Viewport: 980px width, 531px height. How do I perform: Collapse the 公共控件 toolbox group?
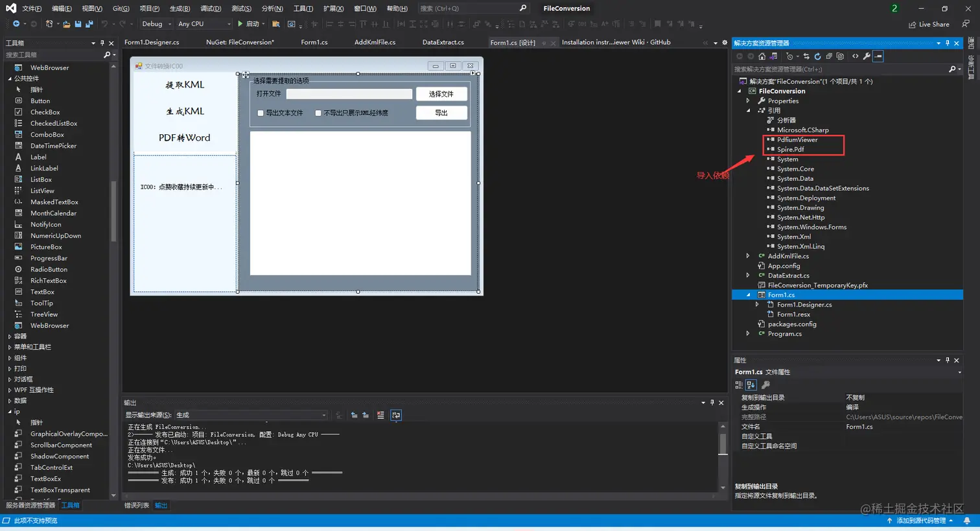(10, 78)
